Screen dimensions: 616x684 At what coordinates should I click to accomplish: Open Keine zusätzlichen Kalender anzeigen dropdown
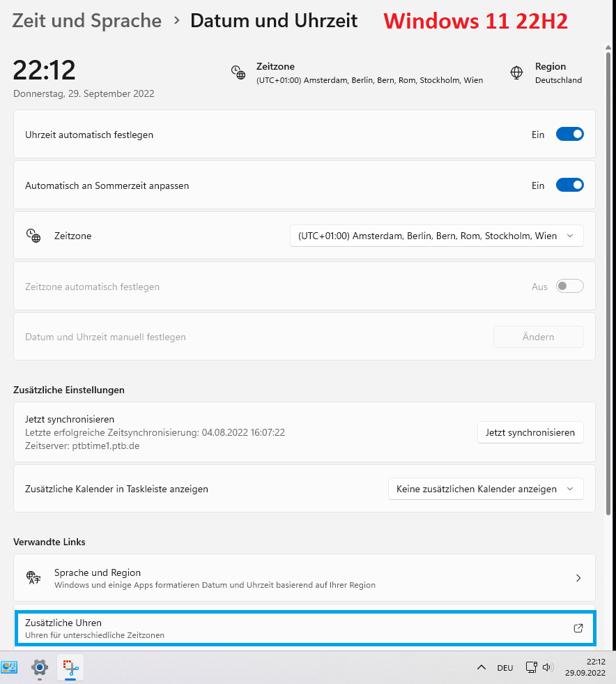click(x=486, y=489)
